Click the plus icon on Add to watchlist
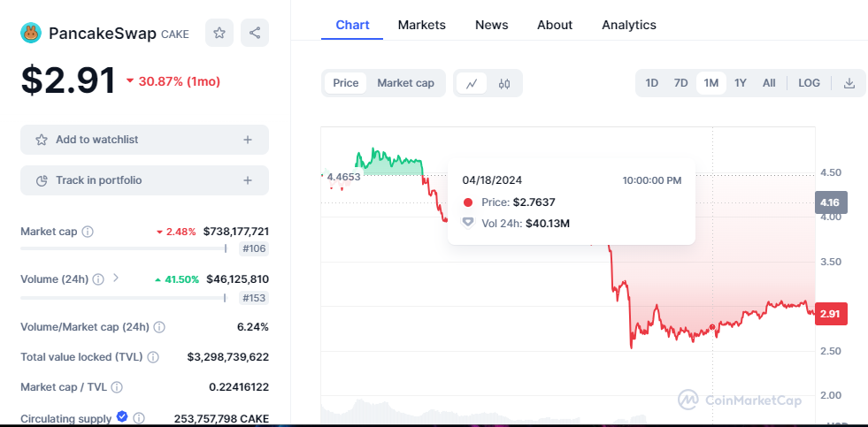Screen dimensions: 868x427 point(248,140)
